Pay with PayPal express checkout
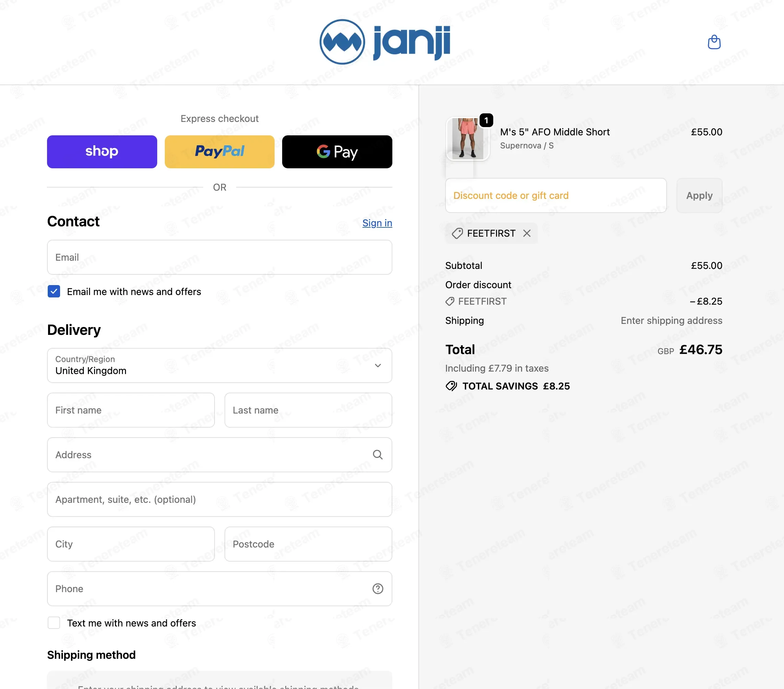Viewport: 784px width, 689px height. 219,151
